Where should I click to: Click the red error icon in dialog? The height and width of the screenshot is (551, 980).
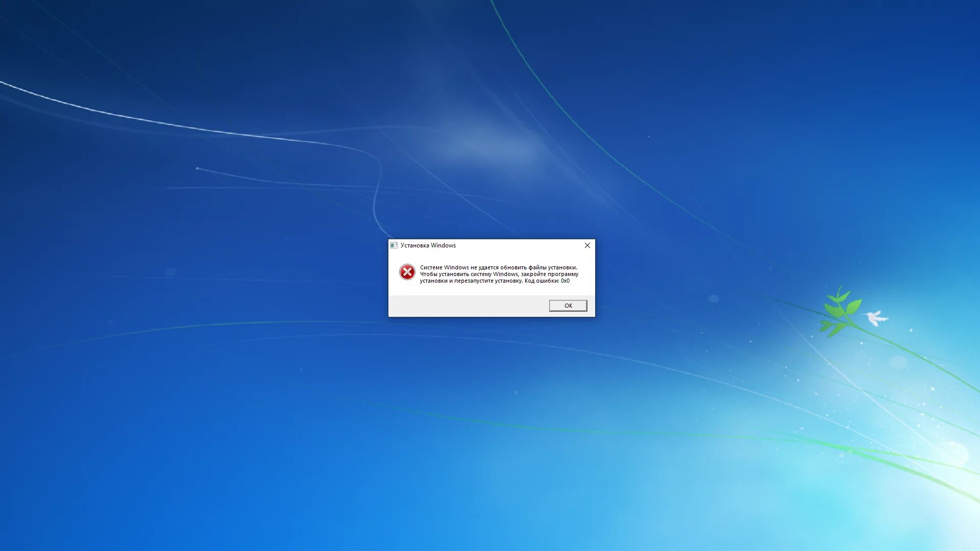point(407,272)
